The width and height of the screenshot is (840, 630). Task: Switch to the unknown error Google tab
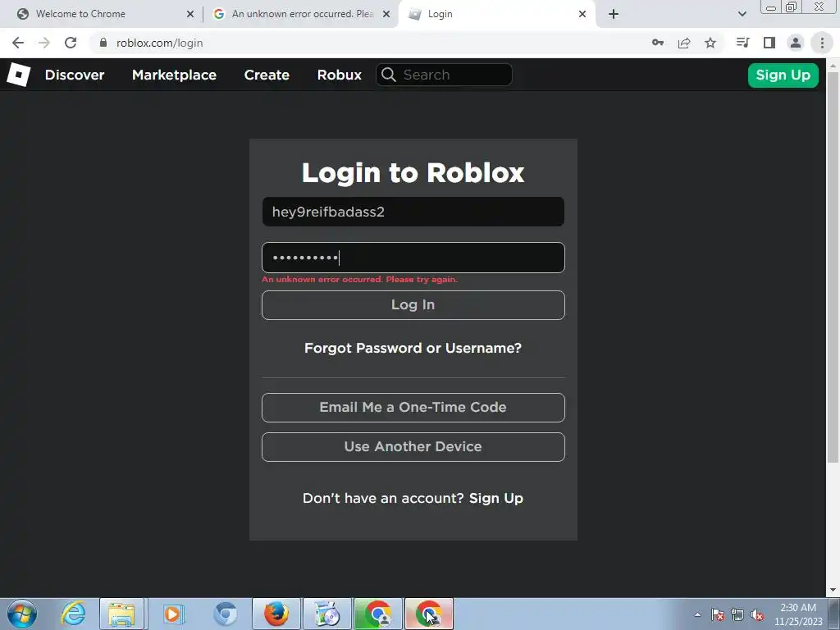pyautogui.click(x=303, y=14)
